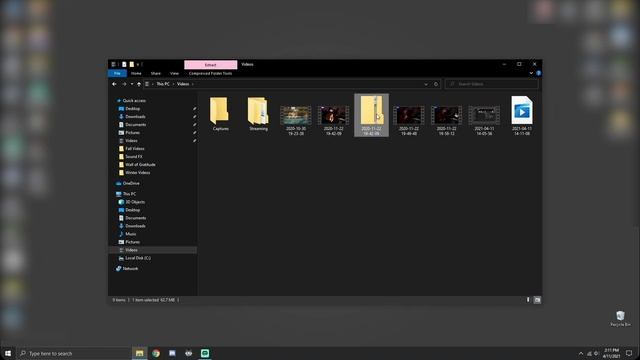Open Downloads under This PC
This screenshot has height=360, width=640.
[x=135, y=226]
